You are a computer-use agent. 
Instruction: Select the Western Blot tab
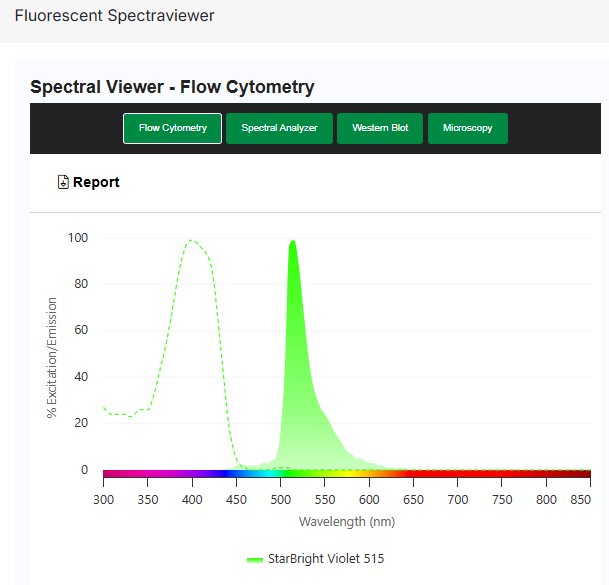click(380, 128)
